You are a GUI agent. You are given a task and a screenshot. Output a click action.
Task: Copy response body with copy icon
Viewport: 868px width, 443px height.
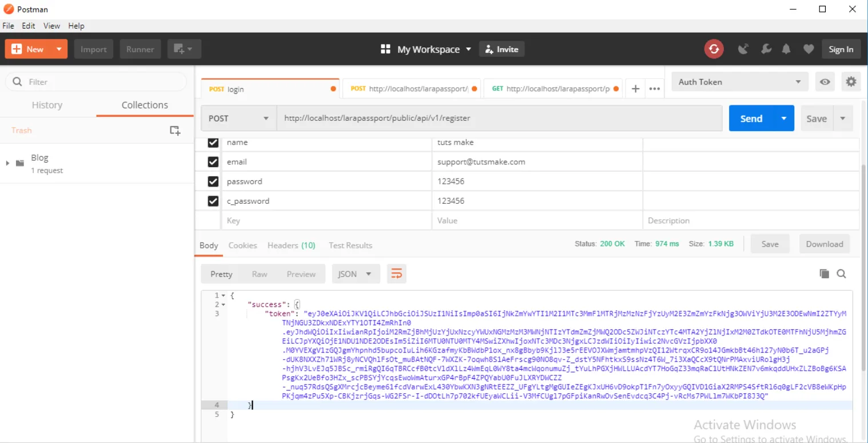[x=824, y=274]
